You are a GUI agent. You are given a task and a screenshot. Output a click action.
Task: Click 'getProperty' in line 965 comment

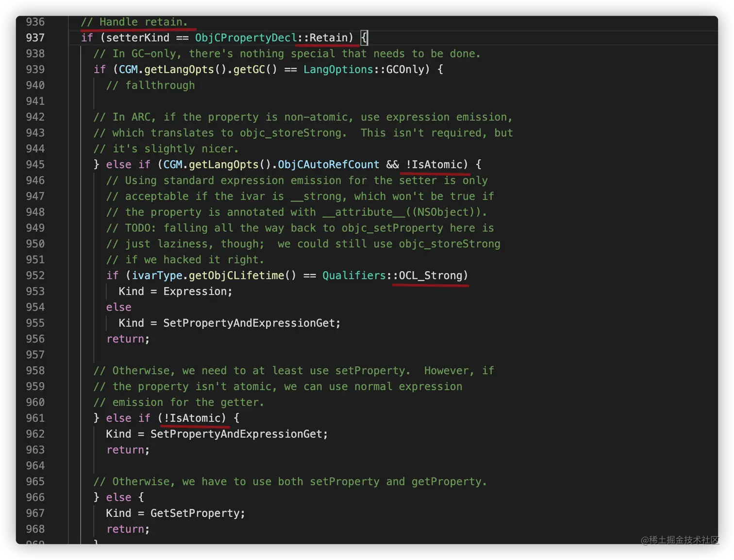(447, 482)
